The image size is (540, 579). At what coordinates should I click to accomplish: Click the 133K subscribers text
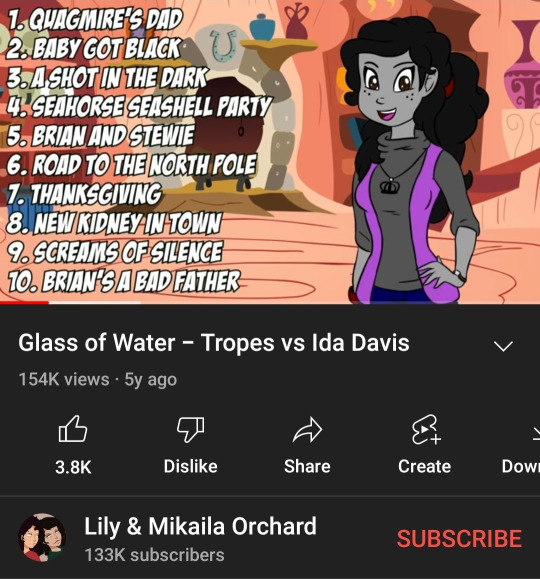point(154,555)
